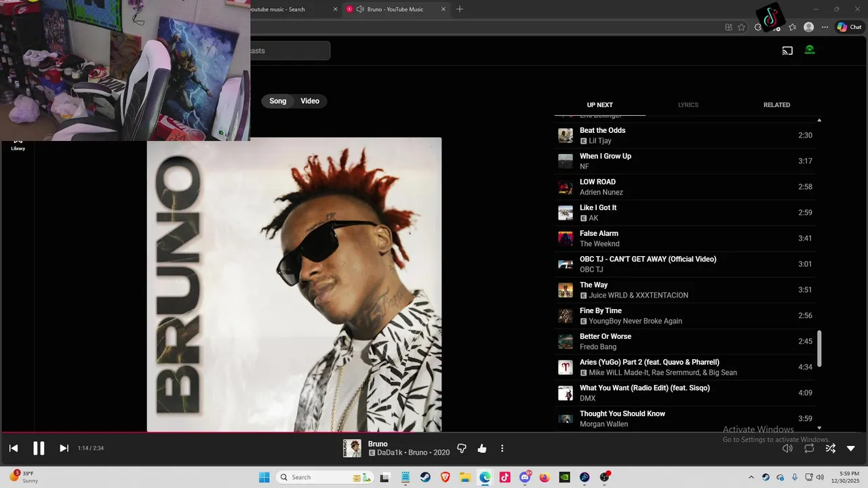This screenshot has height=488, width=868.
Task: Click the Cast to device icon
Action: (787, 50)
